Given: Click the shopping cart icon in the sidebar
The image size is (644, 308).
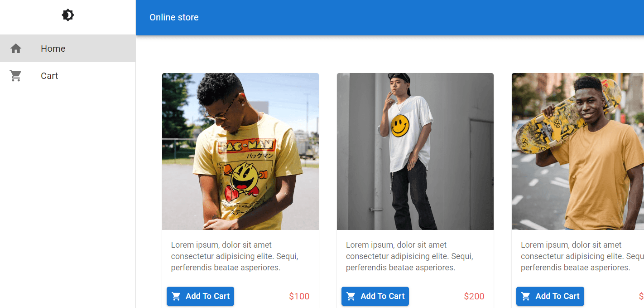Looking at the screenshot, I should 15,76.
